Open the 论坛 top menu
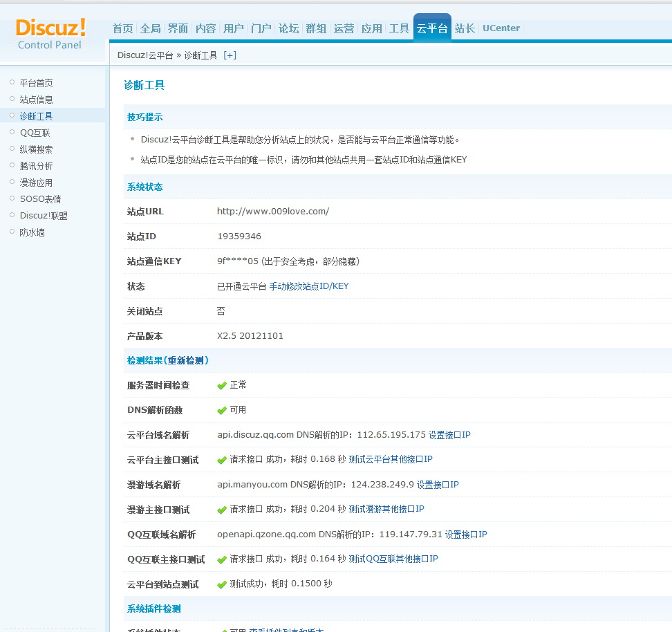Screen dimensions: 672x632 288,29
